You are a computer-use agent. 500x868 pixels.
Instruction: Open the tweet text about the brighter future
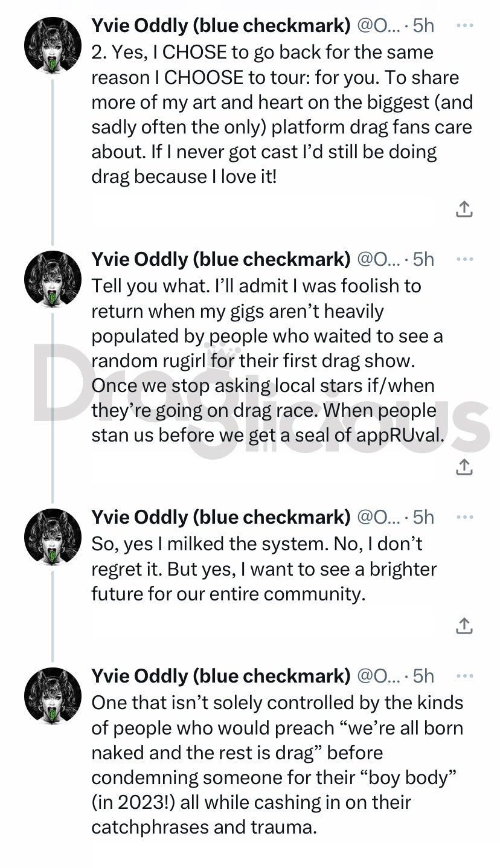(264, 569)
